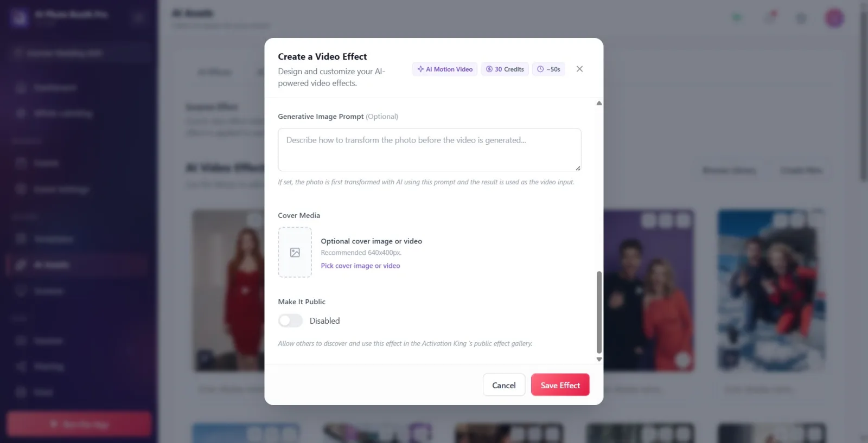868x443 pixels.
Task: Click the dialog's vertical scrollbar thumb
Action: pyautogui.click(x=599, y=312)
